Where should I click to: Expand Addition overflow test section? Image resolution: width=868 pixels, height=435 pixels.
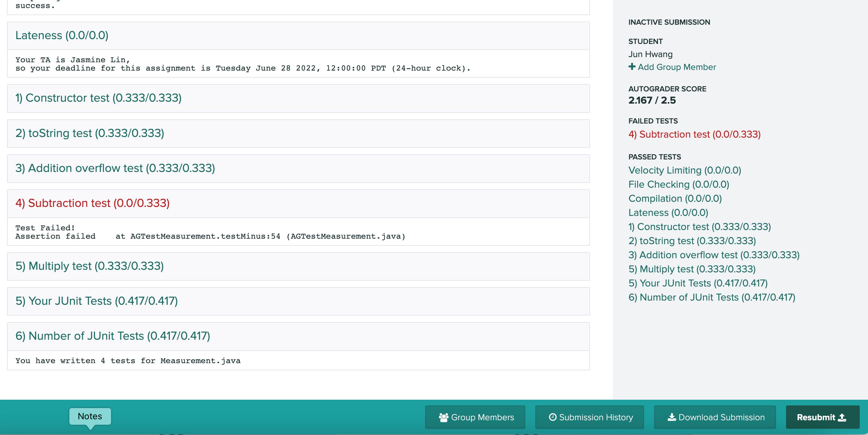click(115, 168)
